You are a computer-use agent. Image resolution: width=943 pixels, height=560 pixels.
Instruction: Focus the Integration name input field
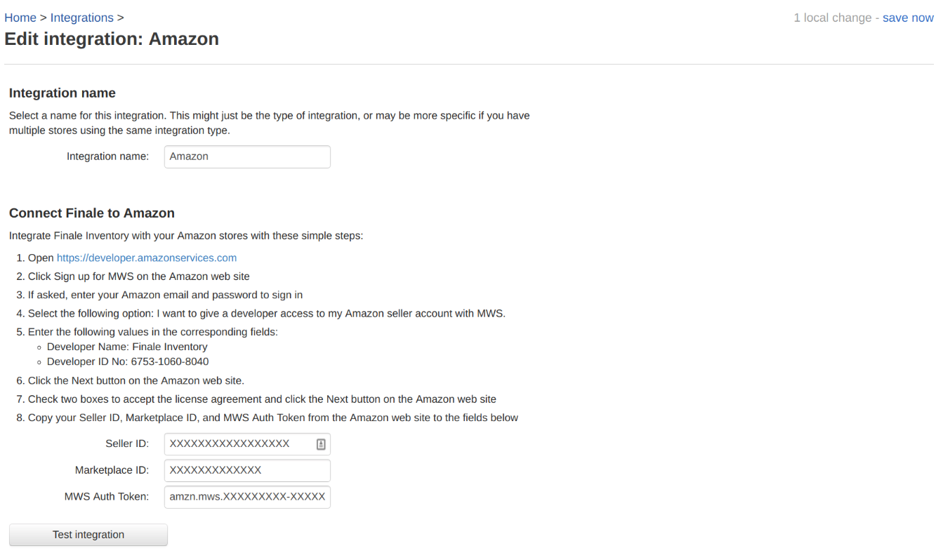(247, 156)
